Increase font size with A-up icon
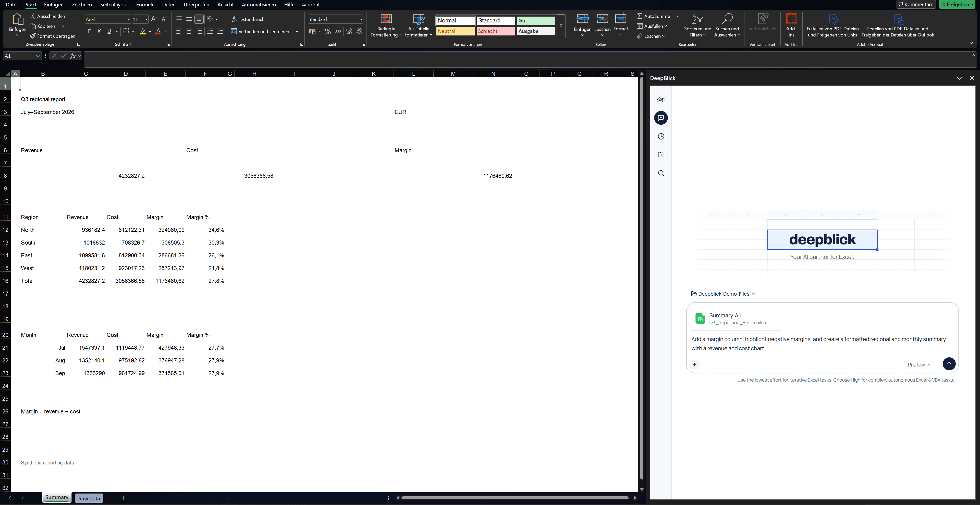This screenshot has width=980, height=505. click(154, 19)
